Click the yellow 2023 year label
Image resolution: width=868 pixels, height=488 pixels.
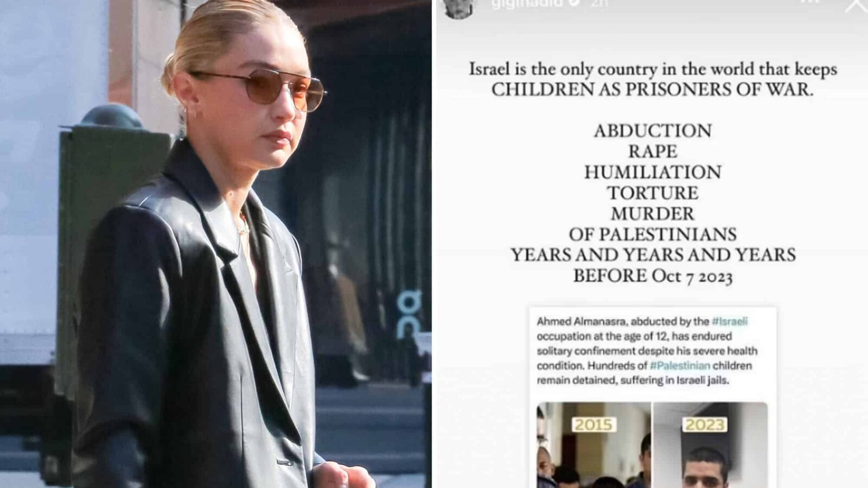705,425
